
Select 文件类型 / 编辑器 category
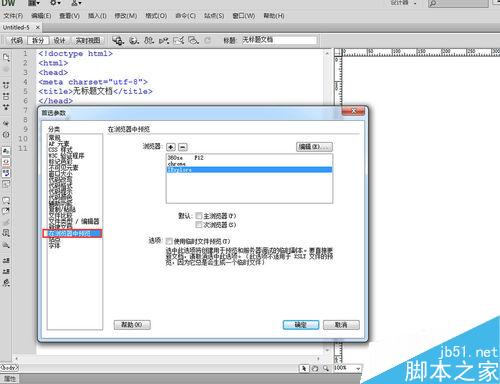click(x=74, y=221)
